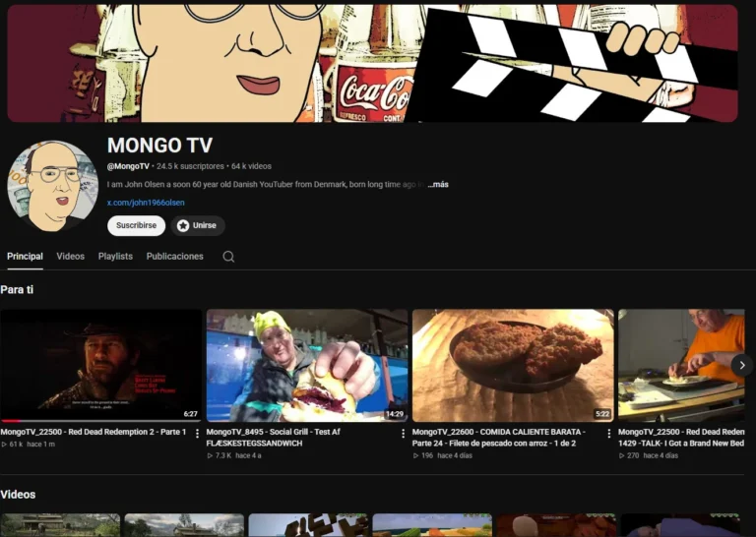The width and height of the screenshot is (756, 537).
Task: Click title MongoTV_22600 - COMIDA CALIENTE BARATA
Action: point(498,438)
